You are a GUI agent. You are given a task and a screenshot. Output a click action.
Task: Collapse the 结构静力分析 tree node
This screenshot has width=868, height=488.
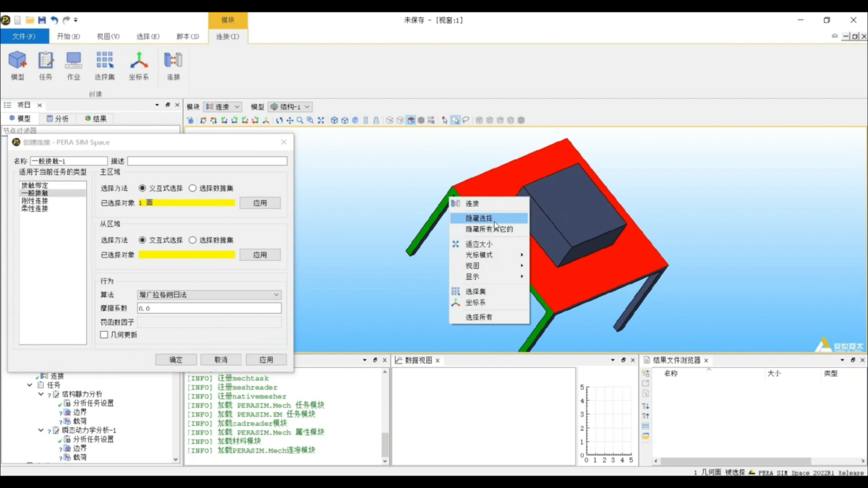tap(41, 394)
